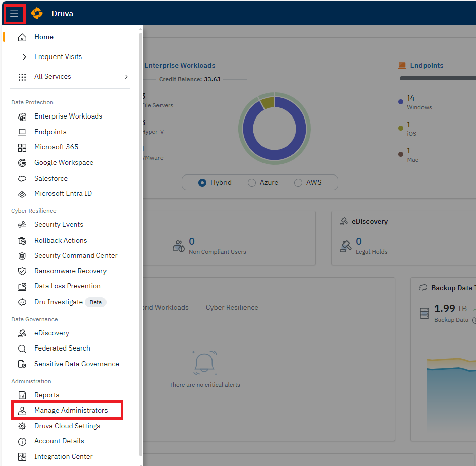Open Manage Administrators menu item

71,410
